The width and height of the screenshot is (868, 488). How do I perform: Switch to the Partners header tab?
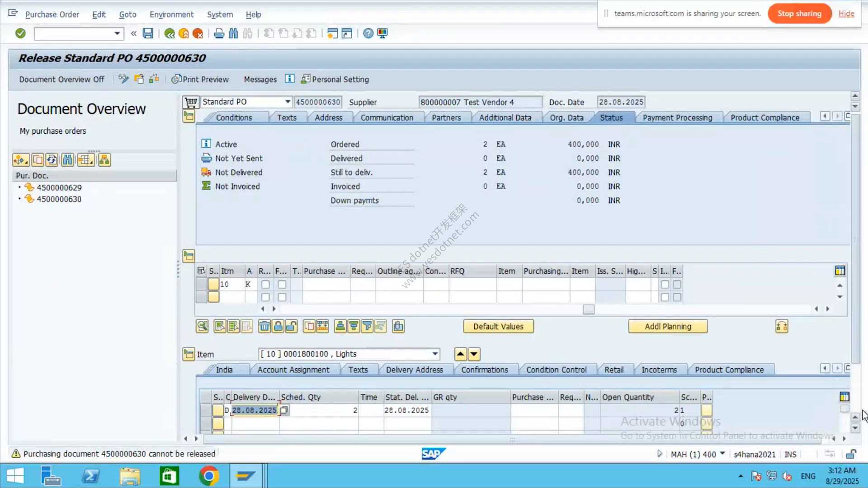click(446, 117)
